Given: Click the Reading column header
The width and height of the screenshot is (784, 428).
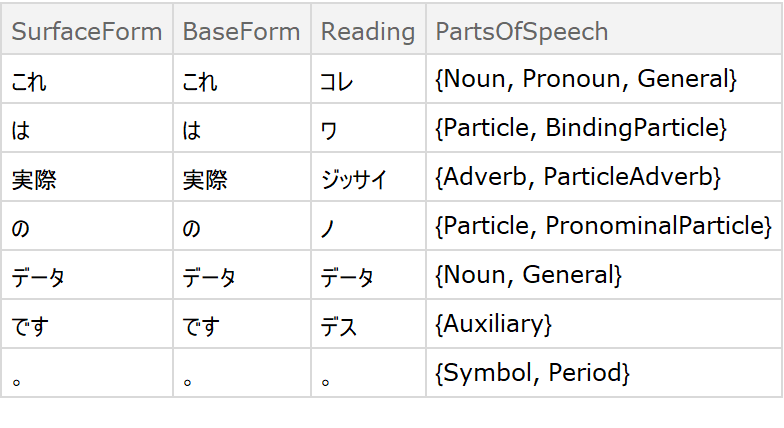Looking at the screenshot, I should tap(367, 31).
